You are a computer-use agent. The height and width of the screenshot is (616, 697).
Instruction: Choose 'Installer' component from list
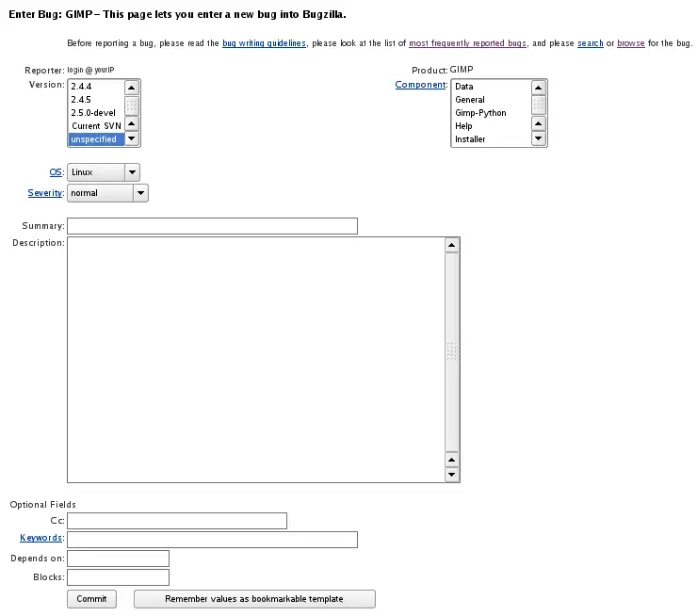tap(490, 139)
